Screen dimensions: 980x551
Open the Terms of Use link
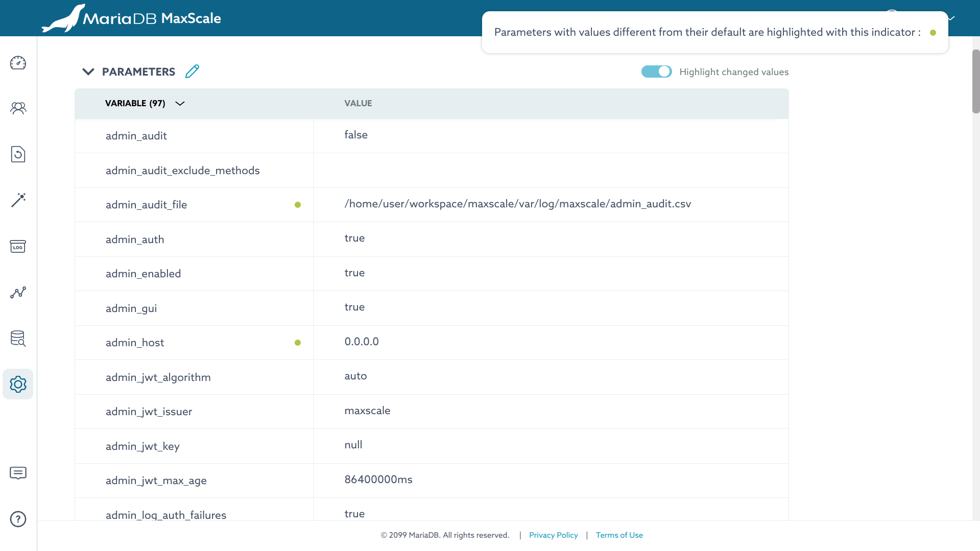click(x=619, y=535)
